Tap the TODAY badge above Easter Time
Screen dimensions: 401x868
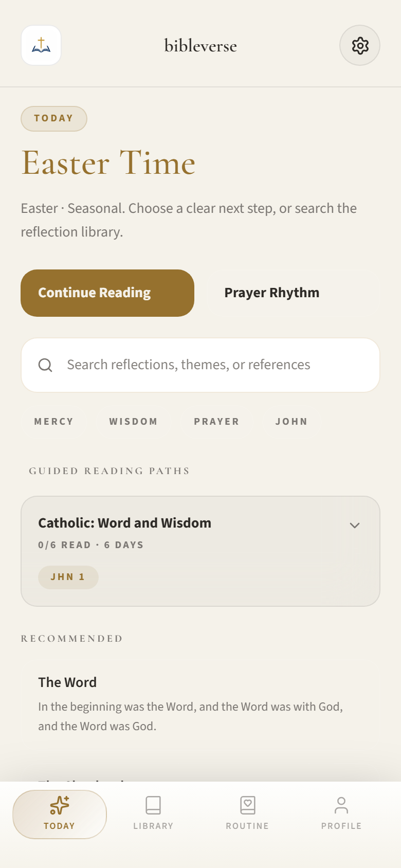coord(53,118)
